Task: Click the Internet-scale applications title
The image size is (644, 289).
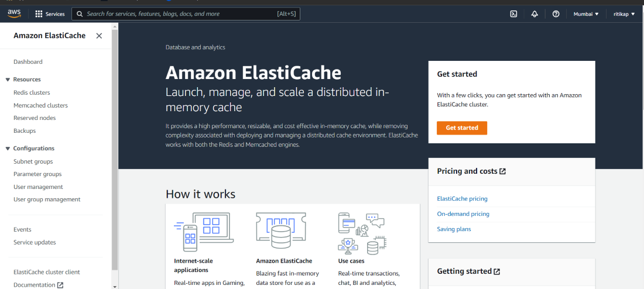Action: [193, 265]
